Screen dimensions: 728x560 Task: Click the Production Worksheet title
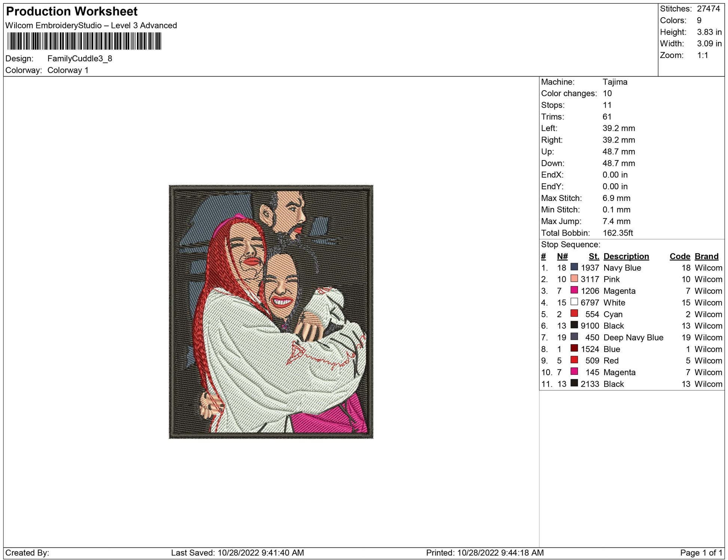(72, 12)
